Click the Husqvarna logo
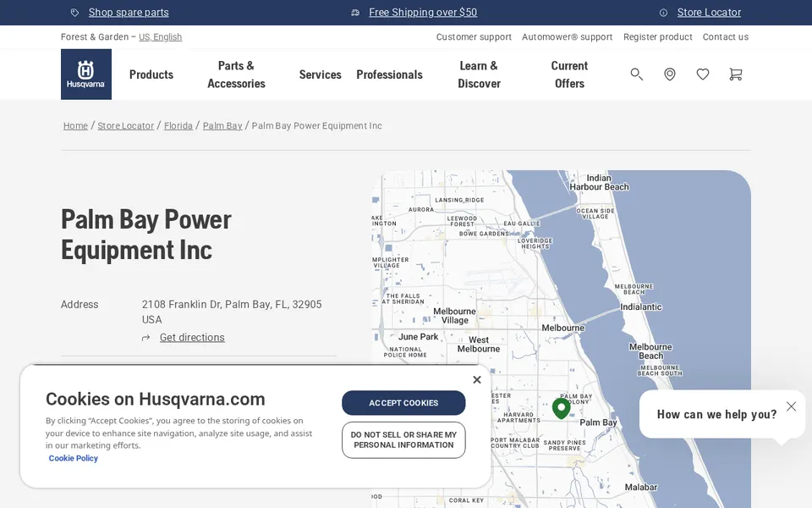This screenshot has height=508, width=812. [x=86, y=75]
